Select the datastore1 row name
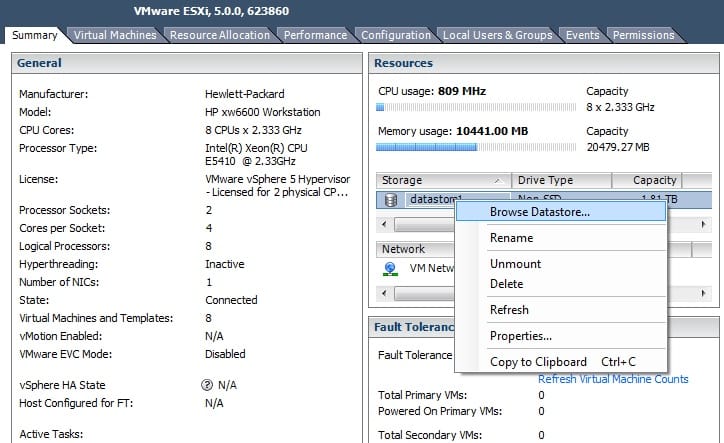The width and height of the screenshot is (724, 443). point(435,199)
